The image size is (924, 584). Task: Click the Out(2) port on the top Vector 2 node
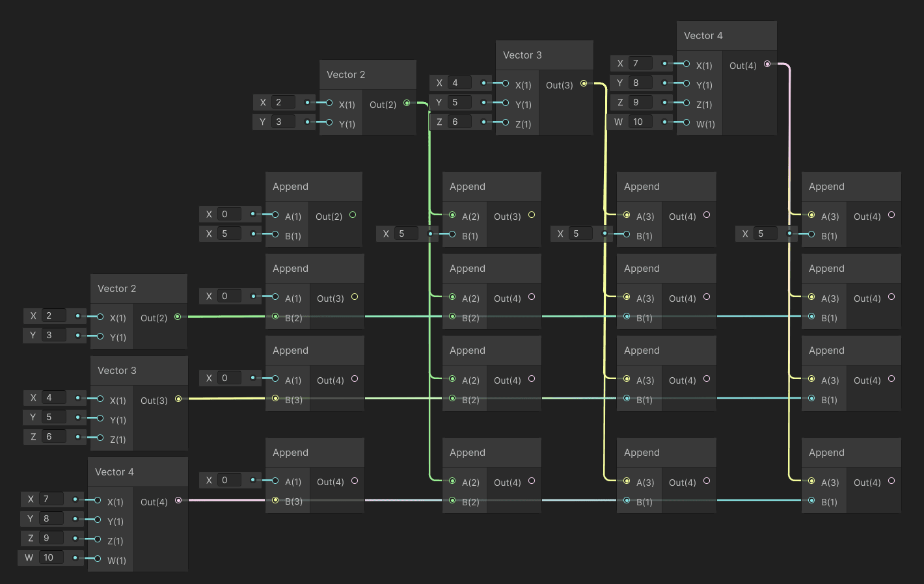coord(407,103)
